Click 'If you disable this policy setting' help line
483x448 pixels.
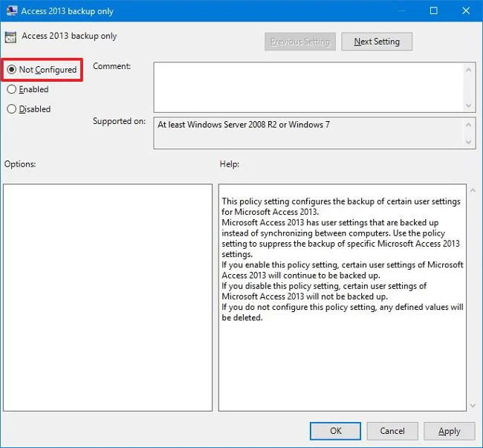pyautogui.click(x=324, y=291)
